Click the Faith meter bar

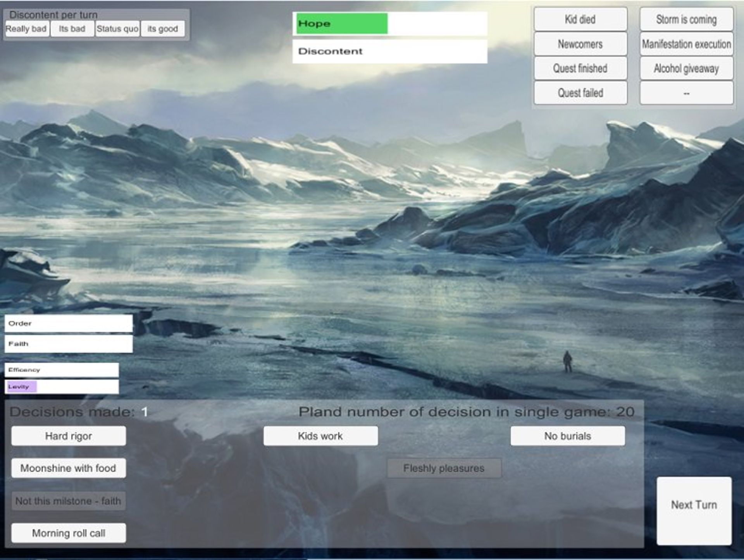69,344
